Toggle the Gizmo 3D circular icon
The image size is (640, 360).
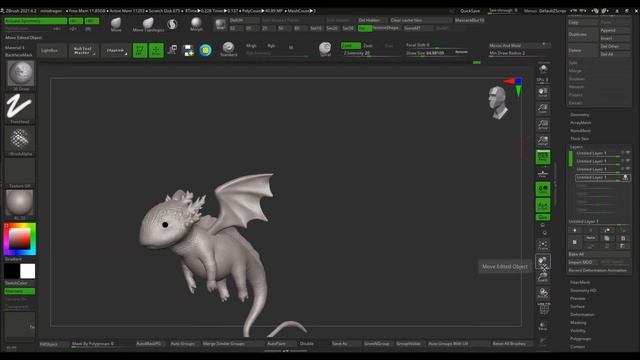[x=205, y=50]
